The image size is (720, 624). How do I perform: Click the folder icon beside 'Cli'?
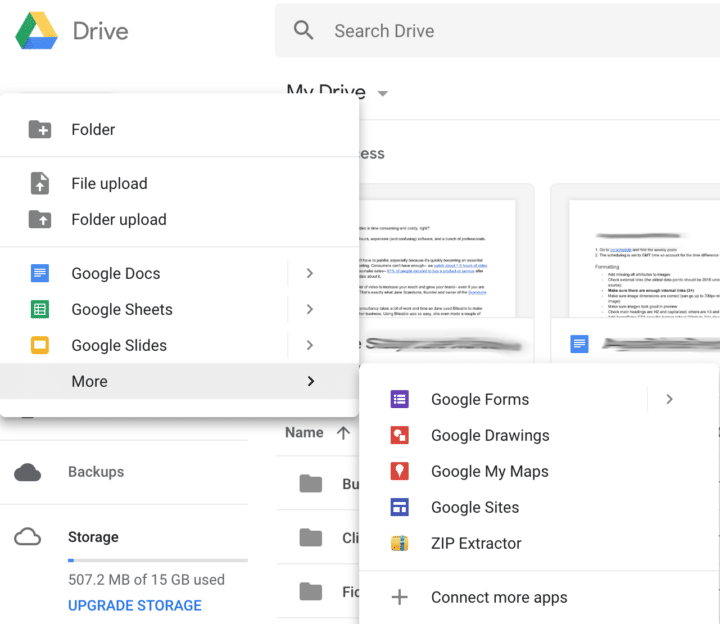pos(311,538)
